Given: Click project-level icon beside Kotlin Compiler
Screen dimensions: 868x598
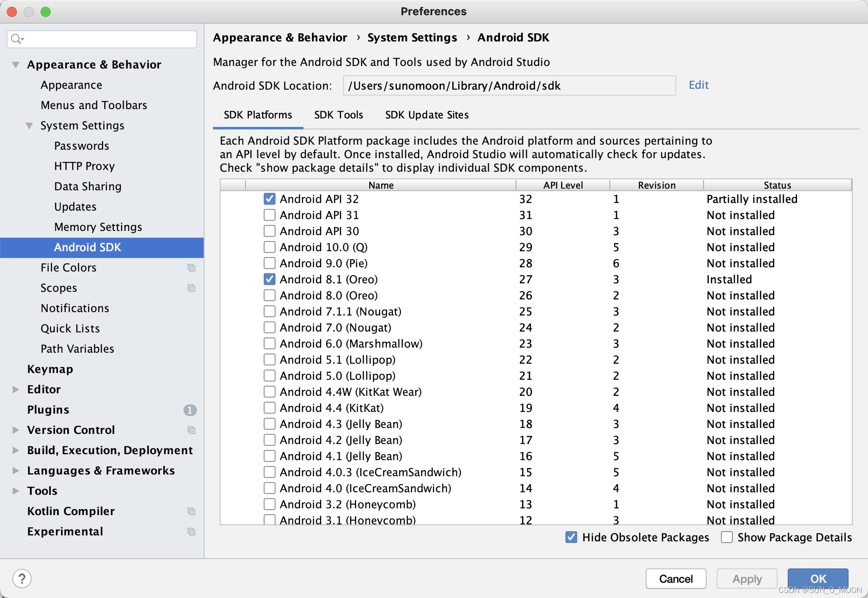Looking at the screenshot, I should [191, 511].
